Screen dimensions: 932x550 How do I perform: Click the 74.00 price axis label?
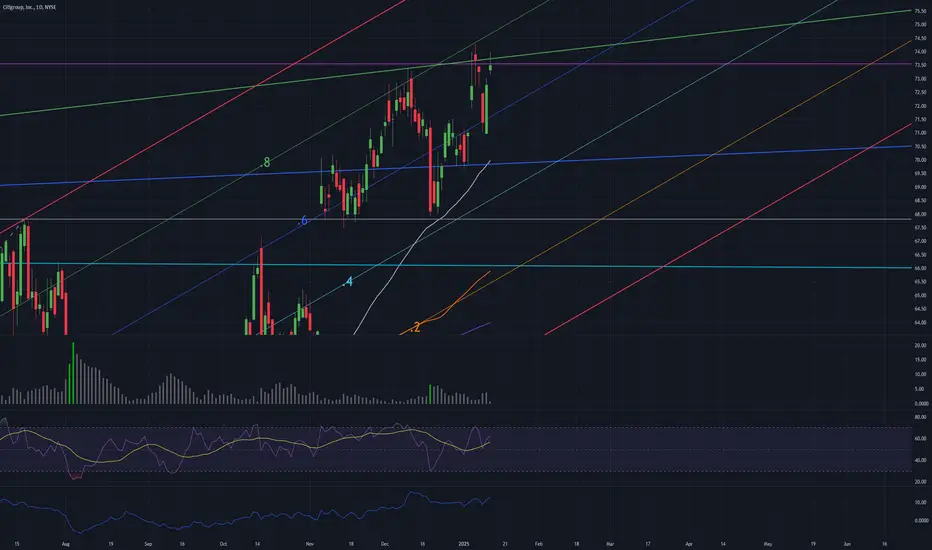(x=920, y=52)
